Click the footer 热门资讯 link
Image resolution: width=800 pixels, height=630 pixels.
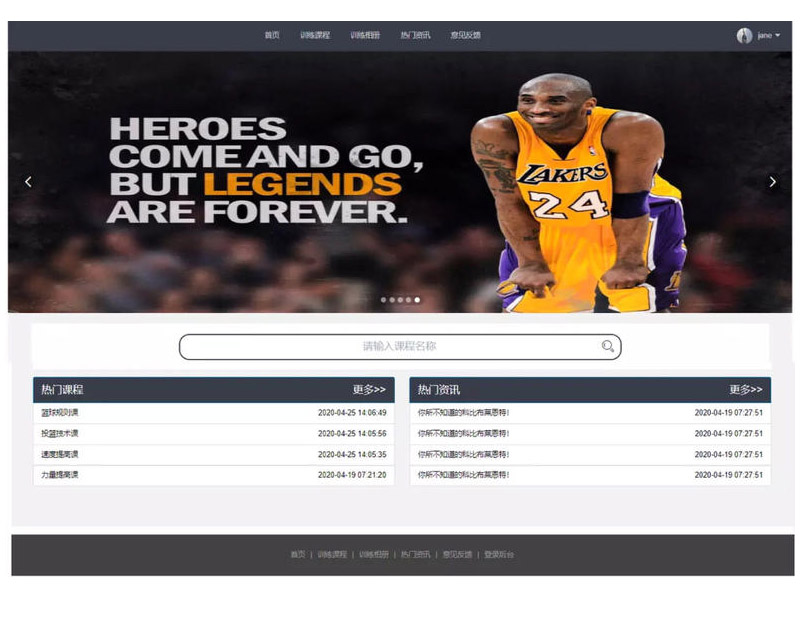415,555
